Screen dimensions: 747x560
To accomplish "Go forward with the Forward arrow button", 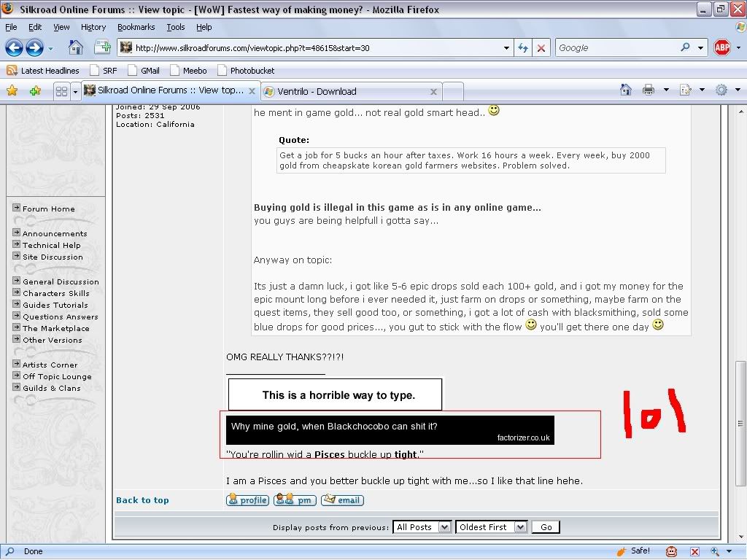I will 34,47.
